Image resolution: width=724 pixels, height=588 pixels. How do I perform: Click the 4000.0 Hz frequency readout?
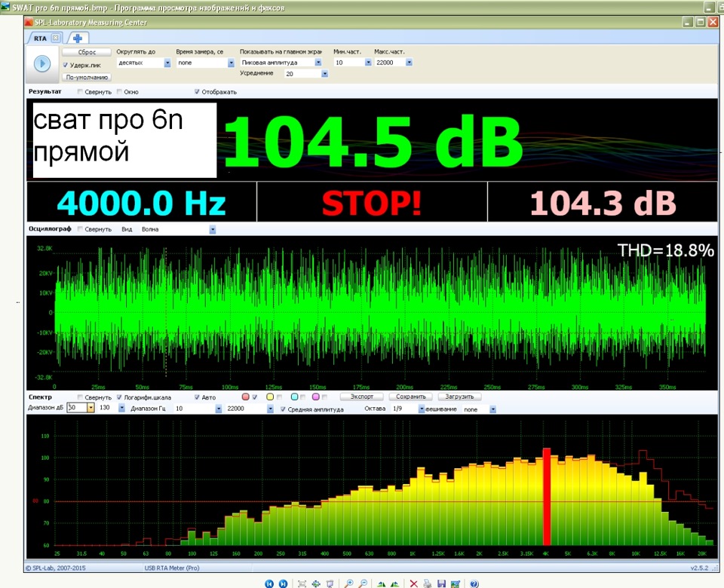tap(141, 203)
